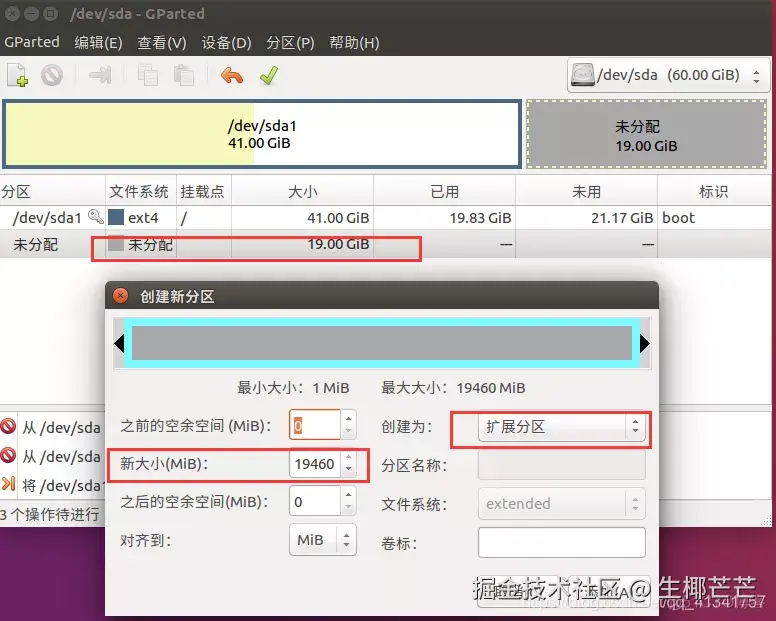Image resolution: width=776 pixels, height=621 pixels.
Task: Select the 未分配 row in partition list
Action: [386, 244]
